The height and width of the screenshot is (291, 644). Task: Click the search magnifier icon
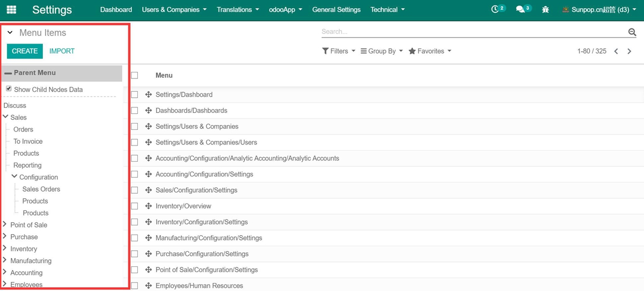coord(632,32)
